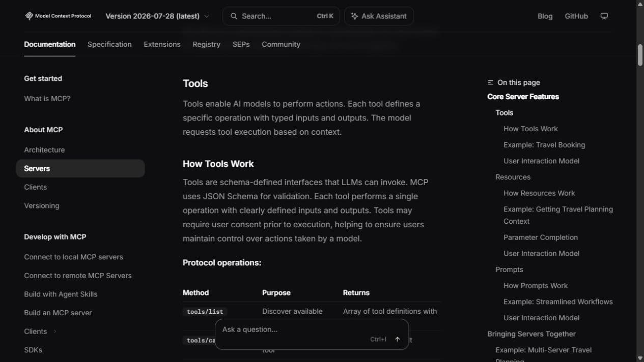This screenshot has width=644, height=362.
Task: Open the GitHub link
Action: 576,16
